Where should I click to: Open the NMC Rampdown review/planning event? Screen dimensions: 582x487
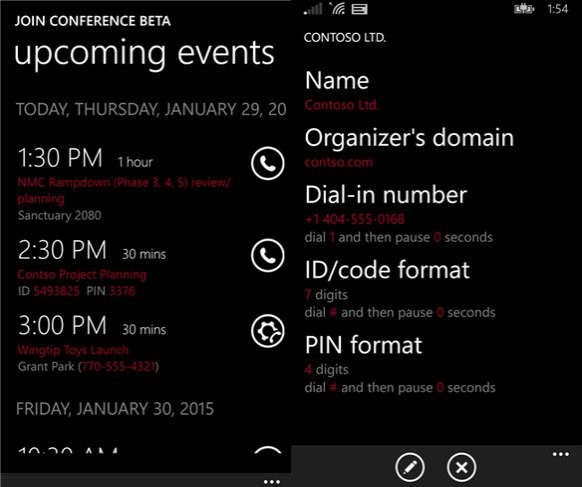124,190
